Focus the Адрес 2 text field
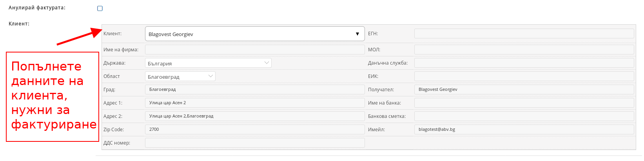This screenshot has height=161, width=644. point(255,116)
